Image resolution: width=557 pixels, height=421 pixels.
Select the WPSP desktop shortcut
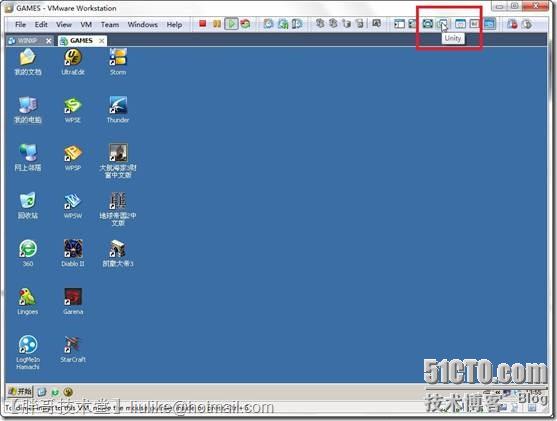point(73,157)
